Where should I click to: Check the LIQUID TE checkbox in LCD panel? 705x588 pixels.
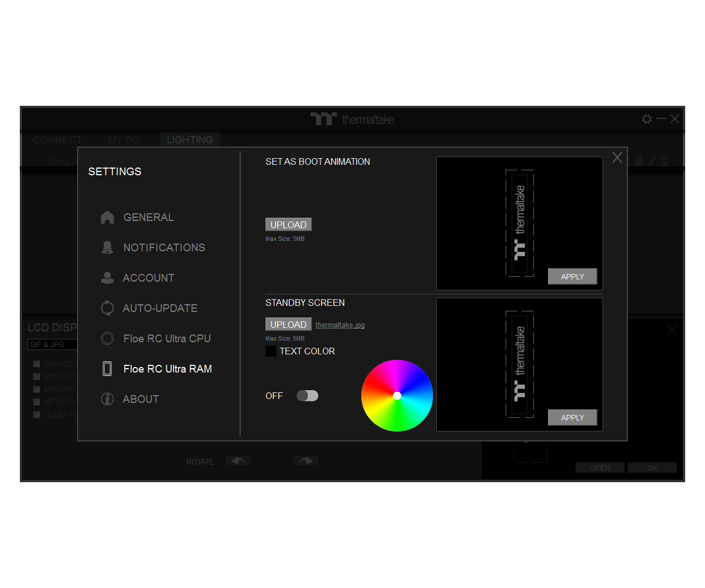[x=37, y=414]
